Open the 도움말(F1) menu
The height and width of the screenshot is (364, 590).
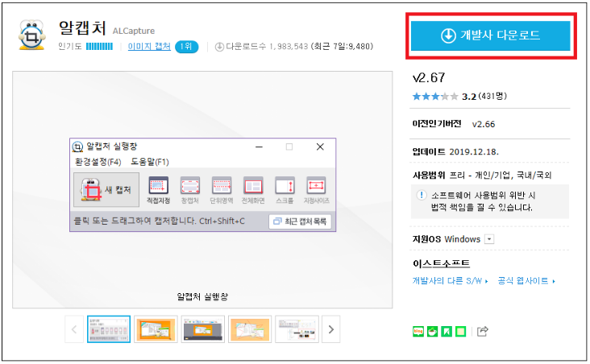(x=150, y=162)
